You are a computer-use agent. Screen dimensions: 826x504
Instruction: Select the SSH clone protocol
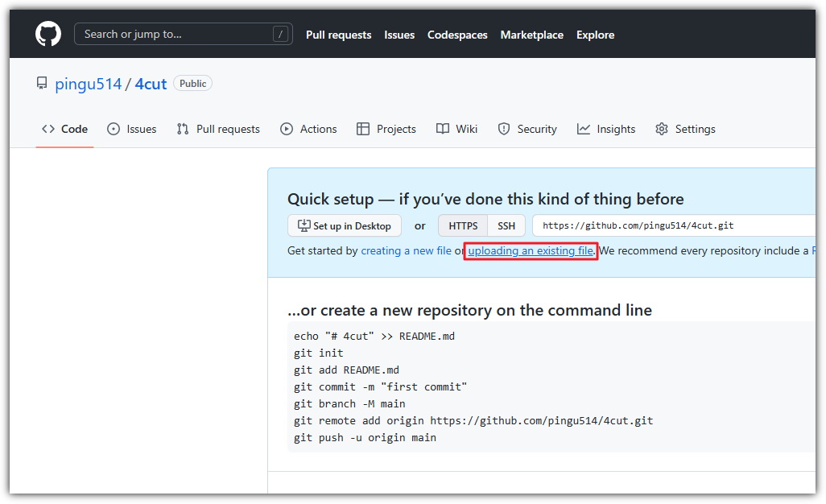(506, 225)
